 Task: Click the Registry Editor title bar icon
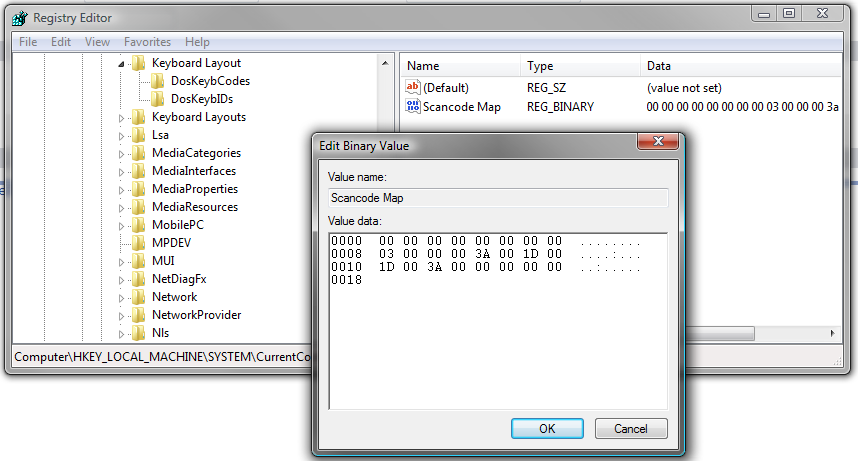20,18
